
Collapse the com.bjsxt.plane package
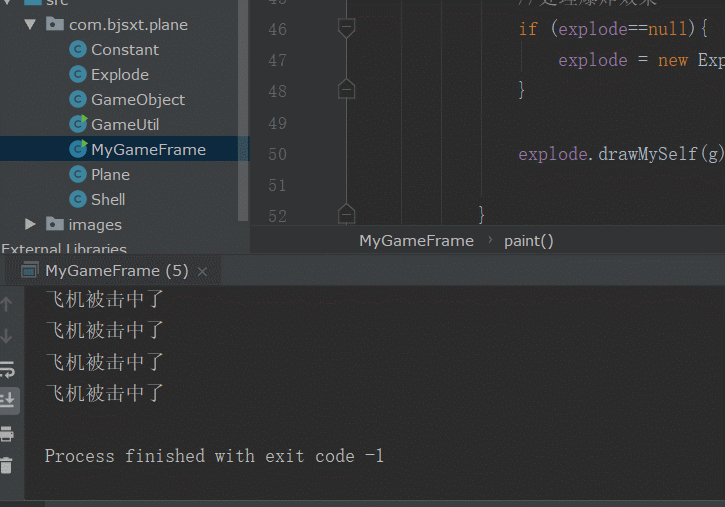tap(31, 24)
